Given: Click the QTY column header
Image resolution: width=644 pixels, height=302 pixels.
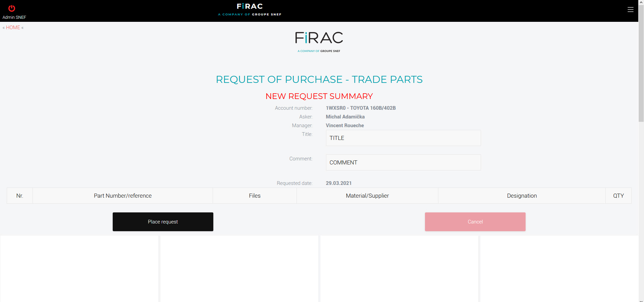Looking at the screenshot, I should (x=618, y=196).
